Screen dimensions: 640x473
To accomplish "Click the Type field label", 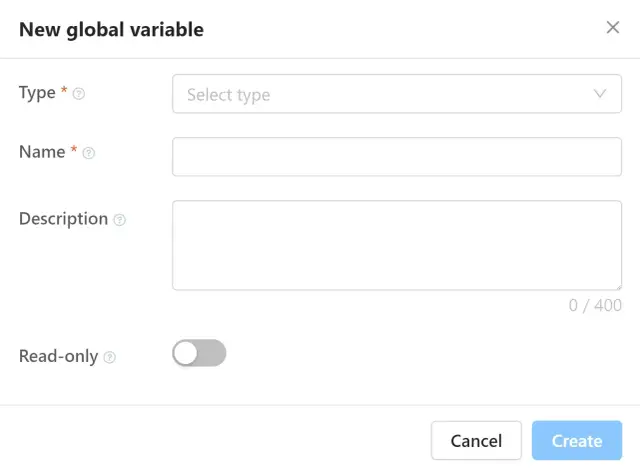I will [37, 93].
